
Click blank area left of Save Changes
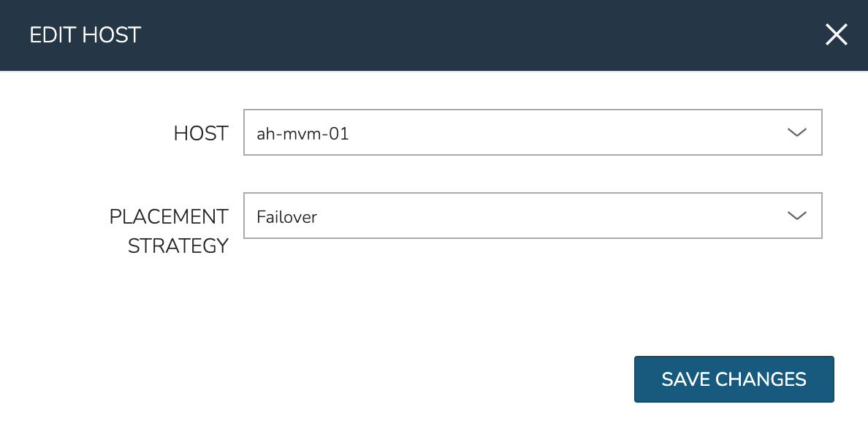tap(438, 379)
